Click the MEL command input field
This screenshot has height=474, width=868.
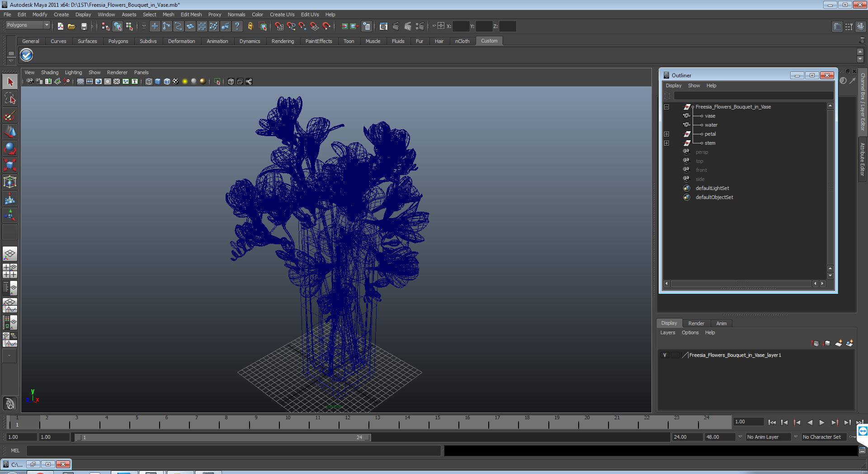[x=233, y=450]
